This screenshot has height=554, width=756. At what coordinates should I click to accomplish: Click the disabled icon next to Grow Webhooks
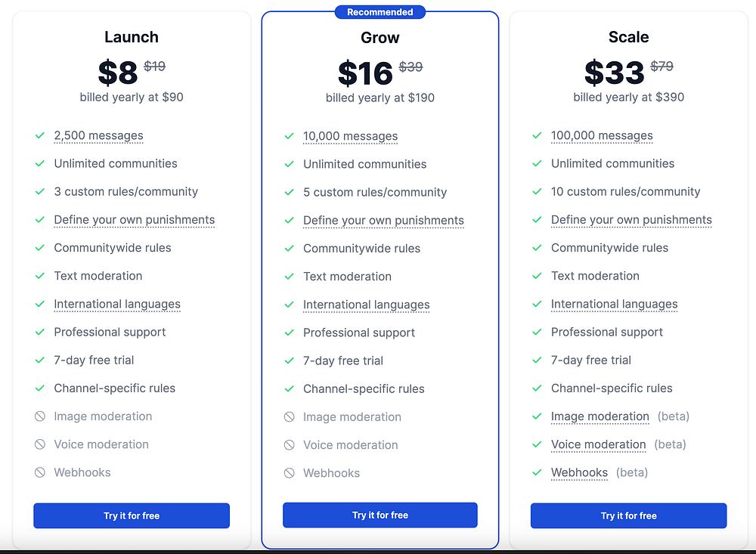pyautogui.click(x=290, y=473)
